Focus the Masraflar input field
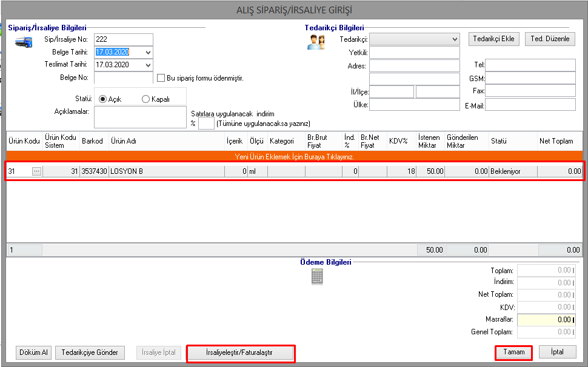 (545, 319)
